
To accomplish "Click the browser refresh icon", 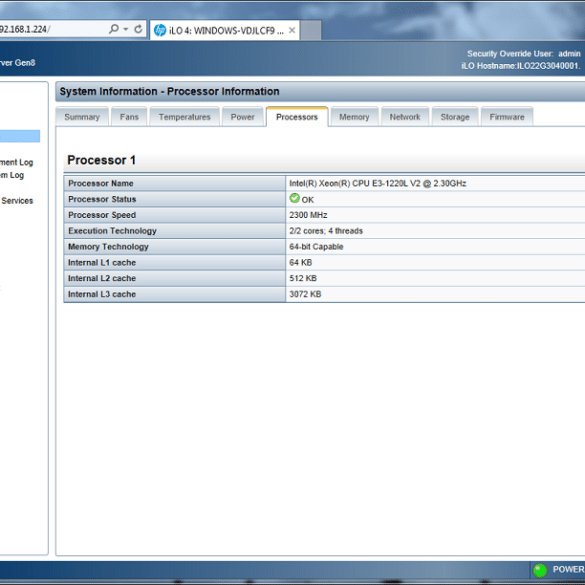I will pyautogui.click(x=138, y=29).
